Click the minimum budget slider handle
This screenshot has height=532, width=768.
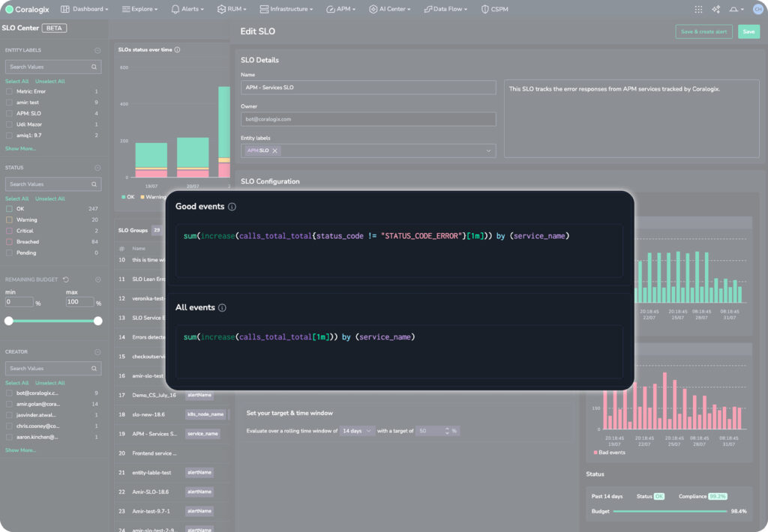click(x=9, y=321)
